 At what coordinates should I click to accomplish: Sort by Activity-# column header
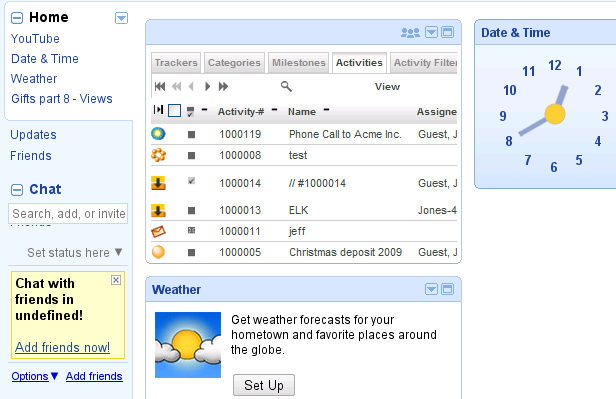point(241,112)
